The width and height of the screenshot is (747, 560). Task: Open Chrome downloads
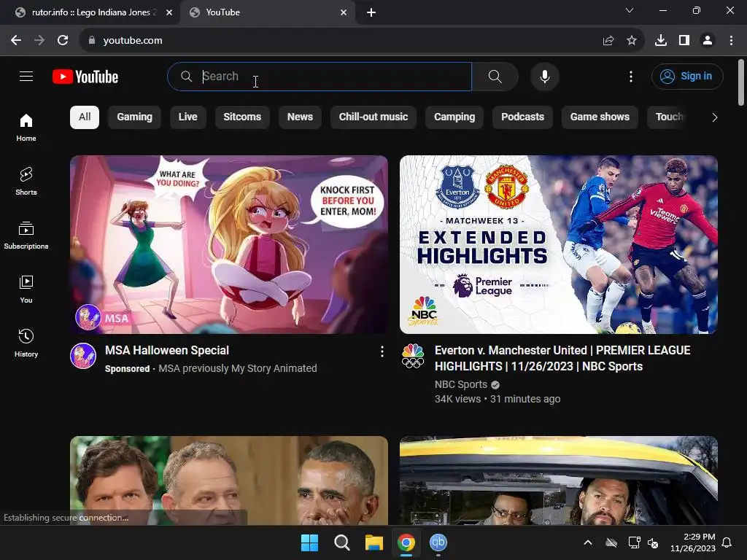point(660,41)
